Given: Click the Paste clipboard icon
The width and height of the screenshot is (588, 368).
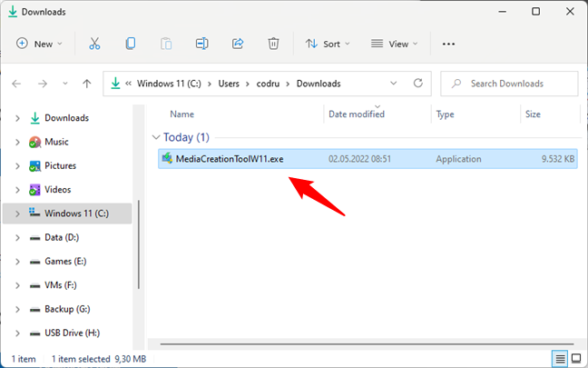Looking at the screenshot, I should pos(166,44).
